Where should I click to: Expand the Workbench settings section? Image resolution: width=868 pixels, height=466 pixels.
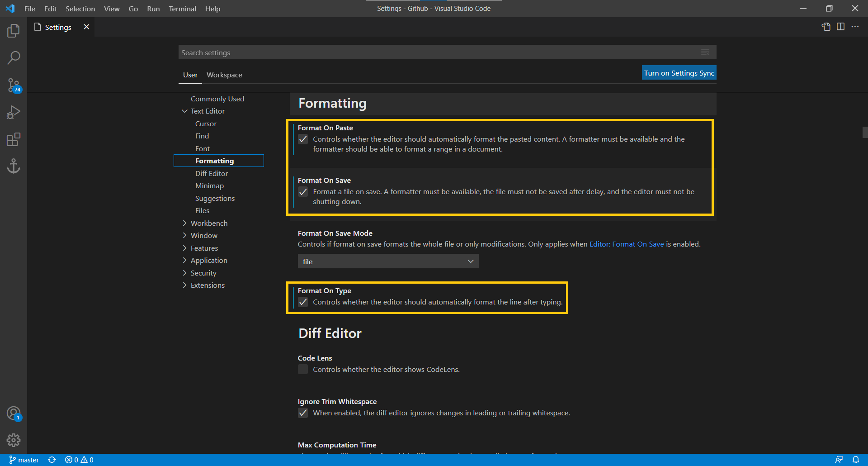point(184,223)
